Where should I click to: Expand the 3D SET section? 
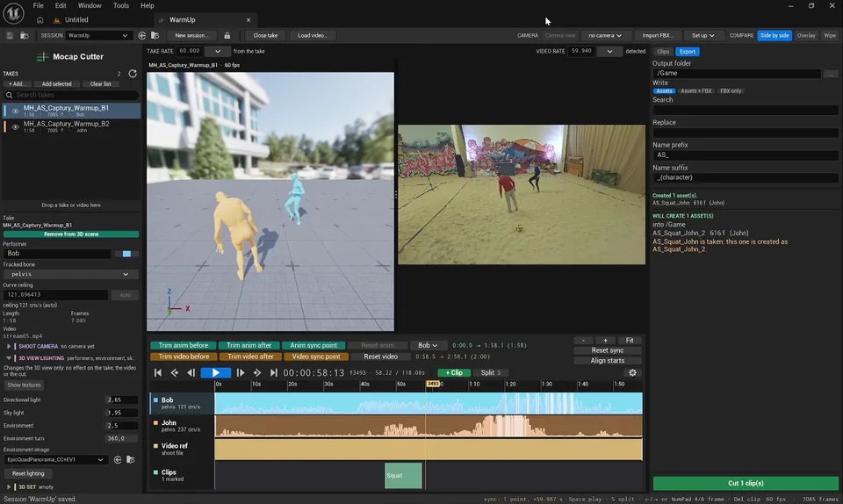pyautogui.click(x=9, y=486)
